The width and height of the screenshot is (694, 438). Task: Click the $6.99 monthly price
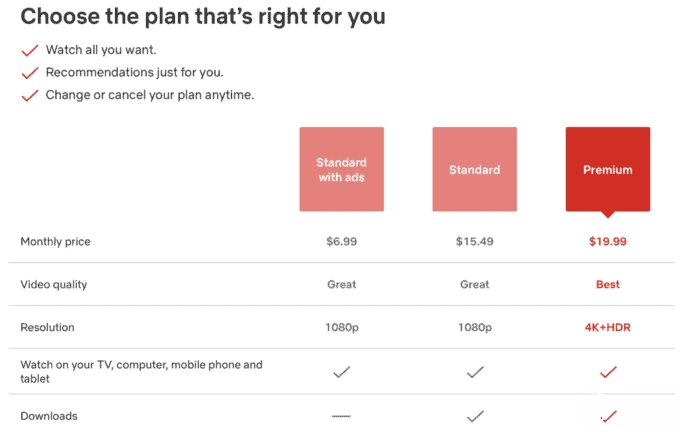pyautogui.click(x=341, y=242)
